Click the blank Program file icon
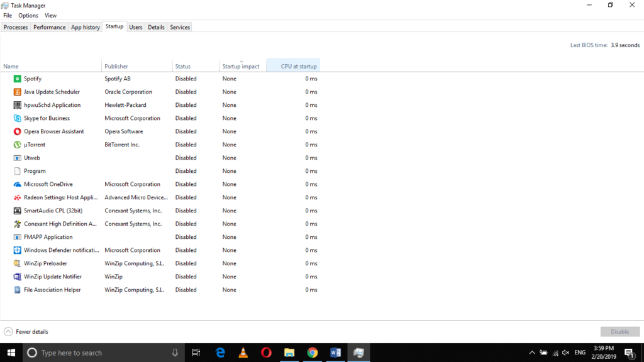 [x=17, y=171]
